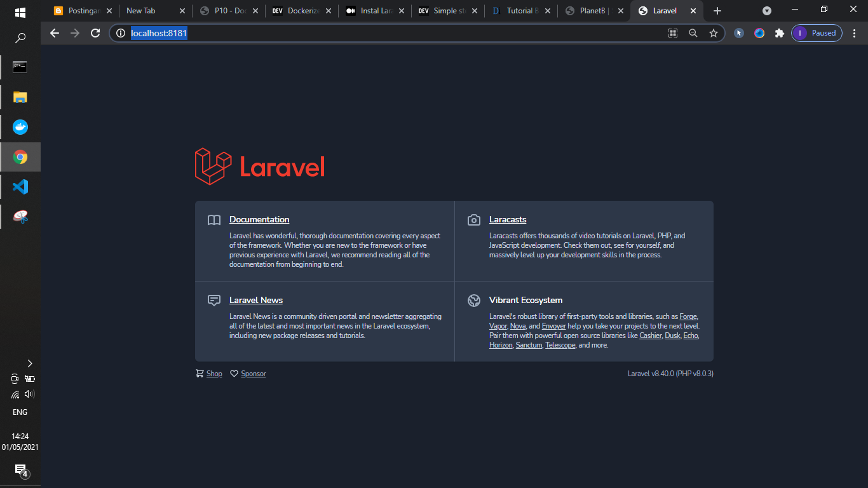Viewport: 868px width, 488px height.
Task: Follow the Vapor link
Action: (498, 326)
